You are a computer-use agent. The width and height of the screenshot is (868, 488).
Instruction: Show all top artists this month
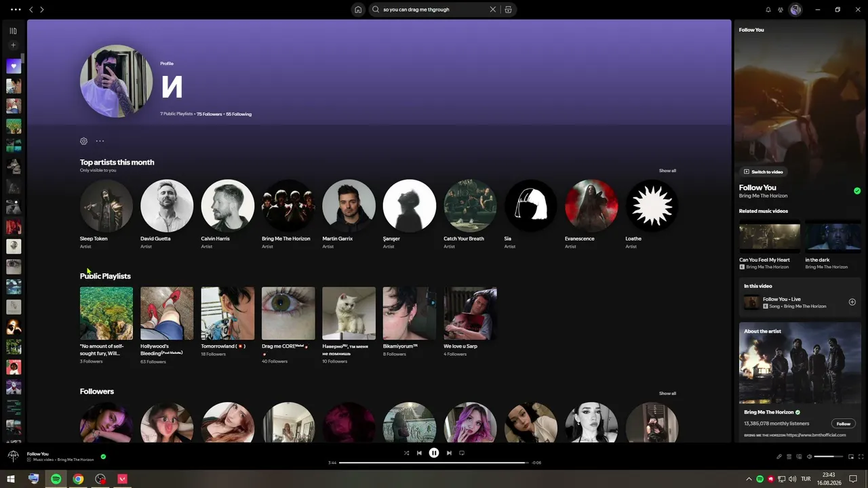[x=667, y=171]
